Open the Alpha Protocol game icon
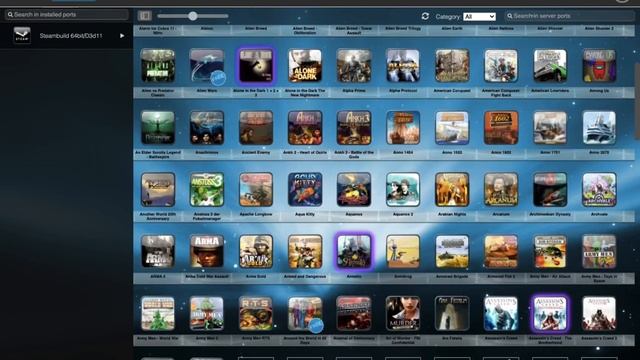This screenshot has height=360, width=640. pyautogui.click(x=403, y=66)
